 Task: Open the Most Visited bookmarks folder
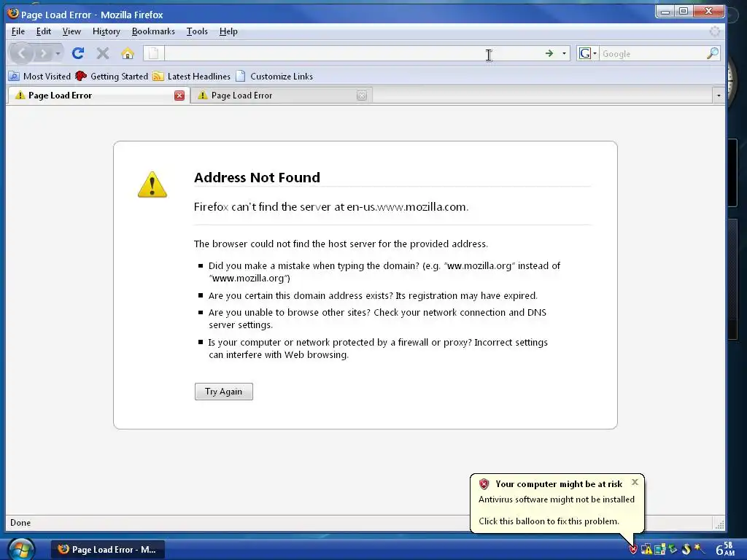tap(40, 76)
